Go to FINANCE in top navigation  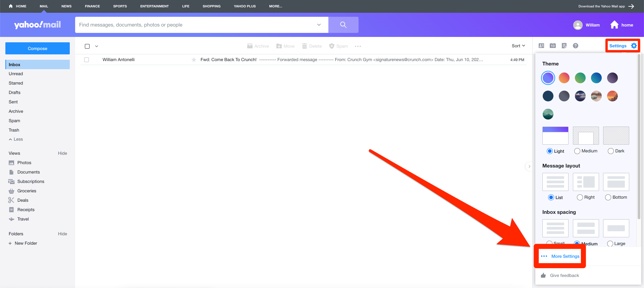click(x=92, y=6)
